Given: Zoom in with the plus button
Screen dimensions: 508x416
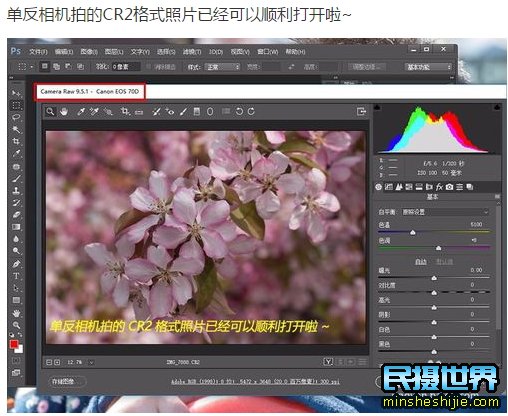Looking at the screenshot, I should tap(57, 362).
